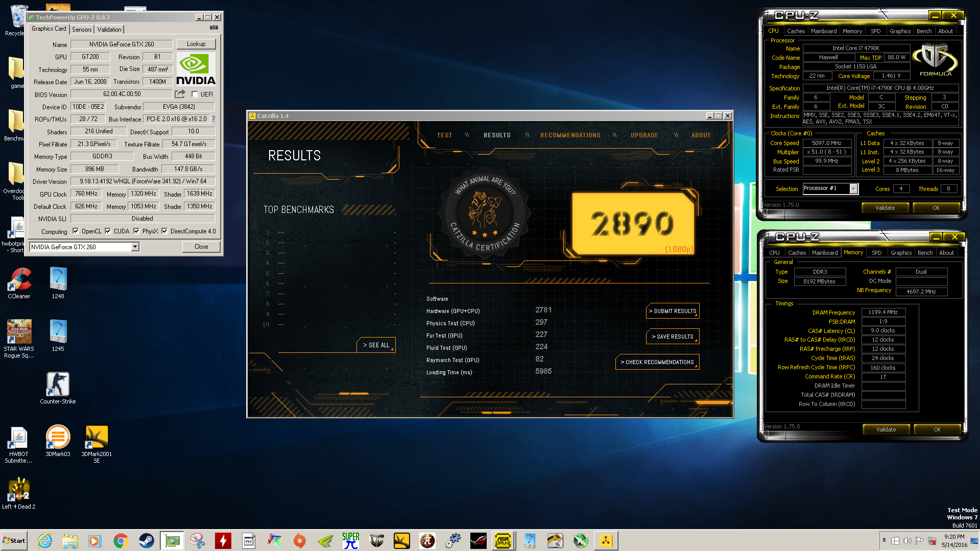Open the GPU selection dropdown in GPU-Z
980x551 pixels.
(x=135, y=247)
